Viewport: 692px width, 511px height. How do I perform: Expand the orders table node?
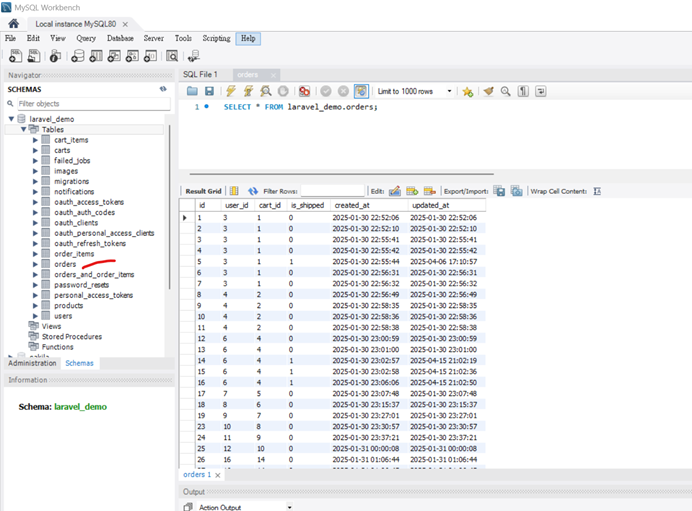35,264
